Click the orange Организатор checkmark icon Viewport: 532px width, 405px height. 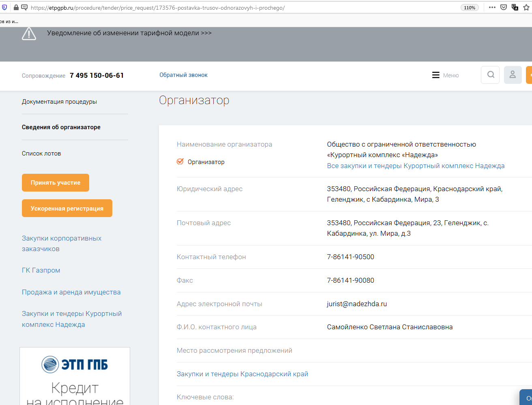(180, 162)
